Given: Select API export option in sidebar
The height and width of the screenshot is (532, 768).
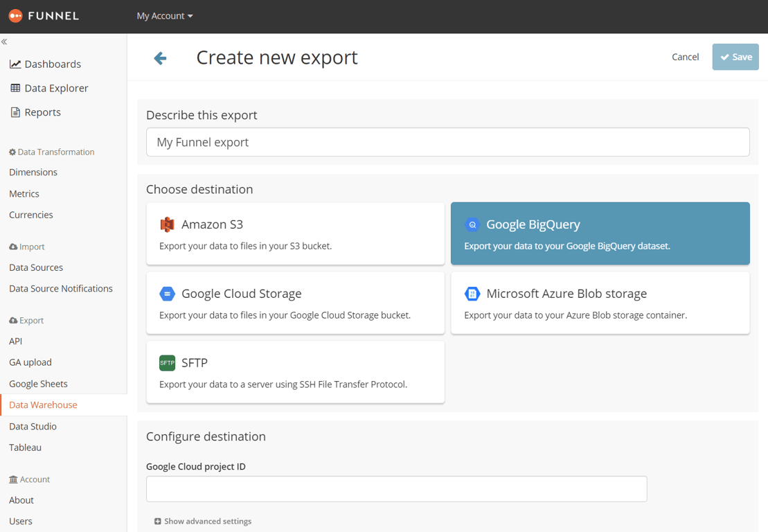Looking at the screenshot, I should coord(16,342).
